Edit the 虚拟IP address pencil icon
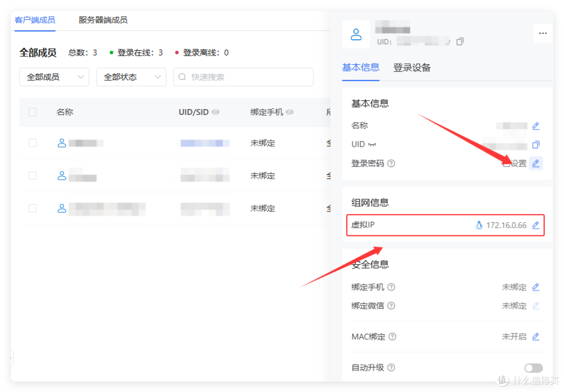The image size is (564, 392). click(536, 225)
